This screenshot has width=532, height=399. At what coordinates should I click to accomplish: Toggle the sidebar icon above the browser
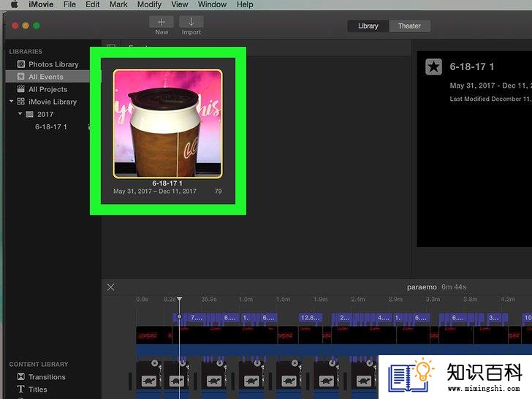(x=111, y=45)
